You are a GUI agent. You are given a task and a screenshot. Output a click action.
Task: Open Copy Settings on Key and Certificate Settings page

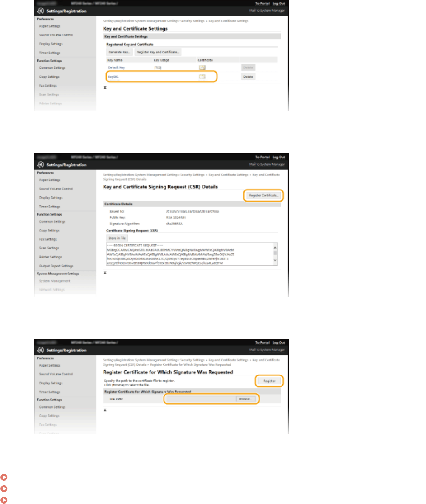coord(50,77)
